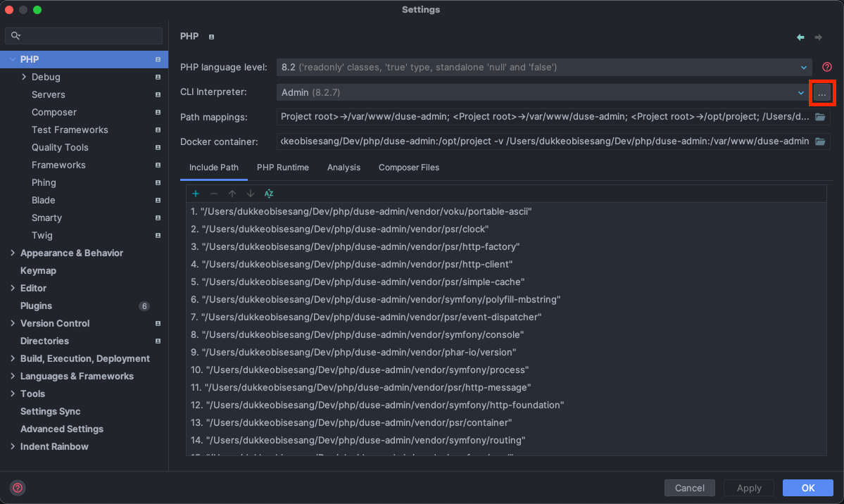Open CLI Interpreter dropdown

(x=800, y=93)
